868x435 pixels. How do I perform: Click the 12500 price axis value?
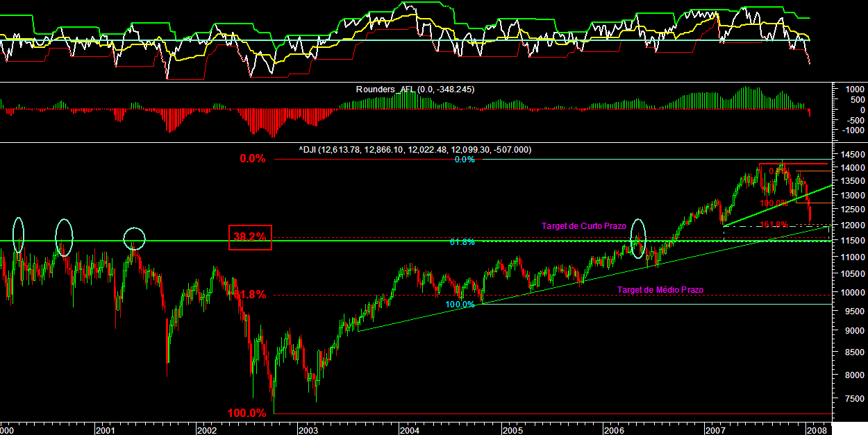852,210
